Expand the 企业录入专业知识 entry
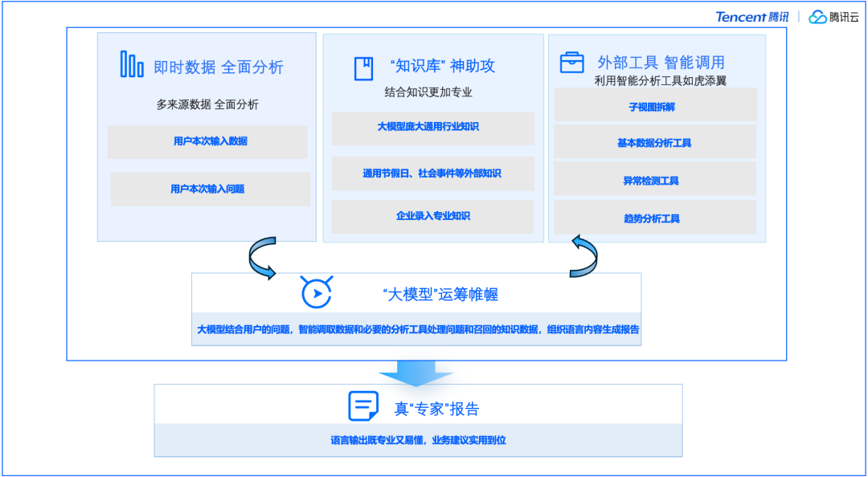Screen dimensions: 868x477 point(432,217)
